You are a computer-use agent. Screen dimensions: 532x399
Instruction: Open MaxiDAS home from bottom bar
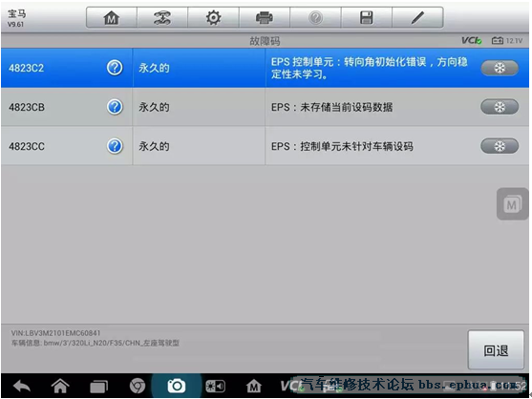click(254, 387)
